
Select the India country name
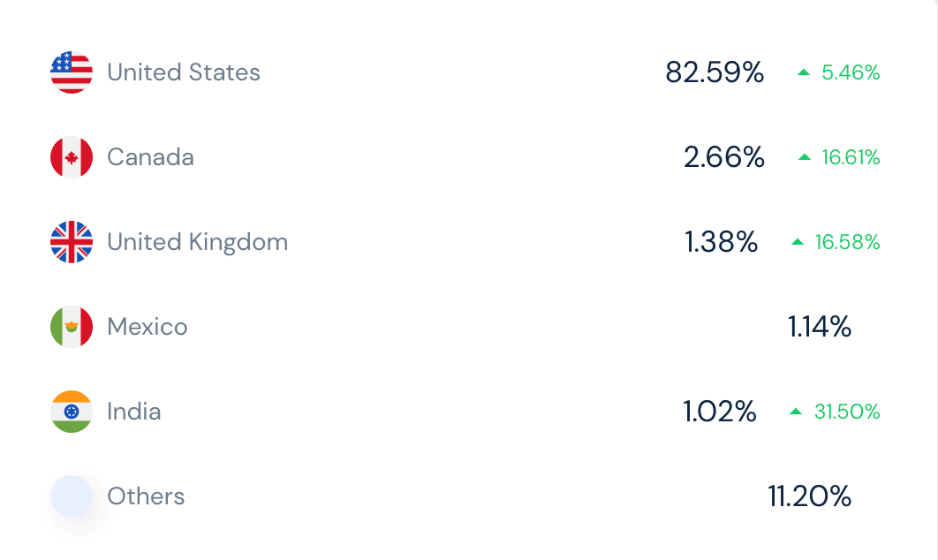(x=134, y=412)
